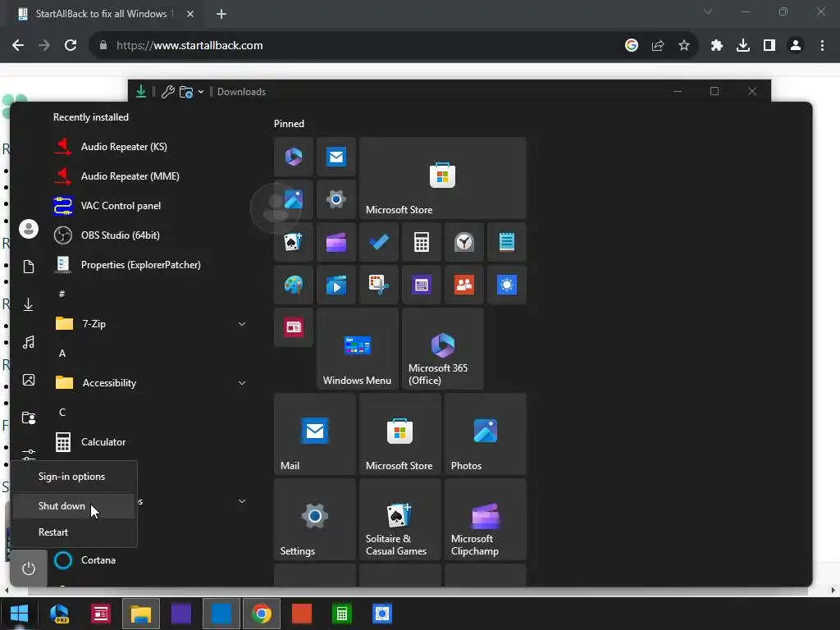Click the C section header in app list

[x=62, y=412]
